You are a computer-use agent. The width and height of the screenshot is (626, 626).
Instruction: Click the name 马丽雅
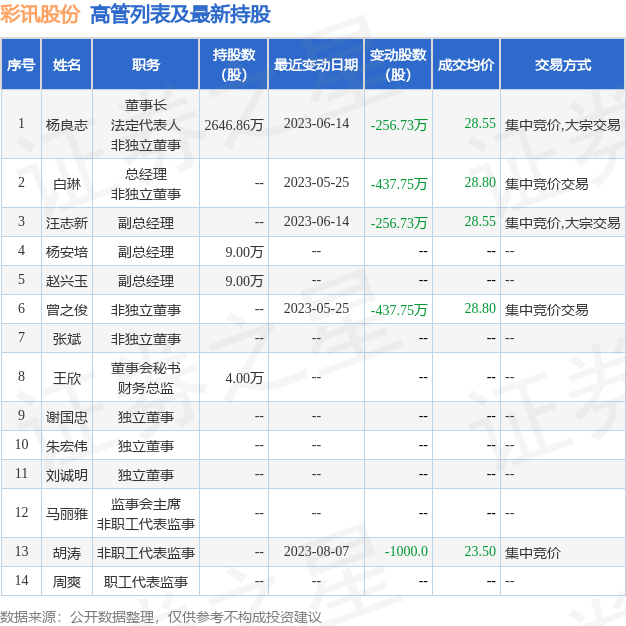67,514
